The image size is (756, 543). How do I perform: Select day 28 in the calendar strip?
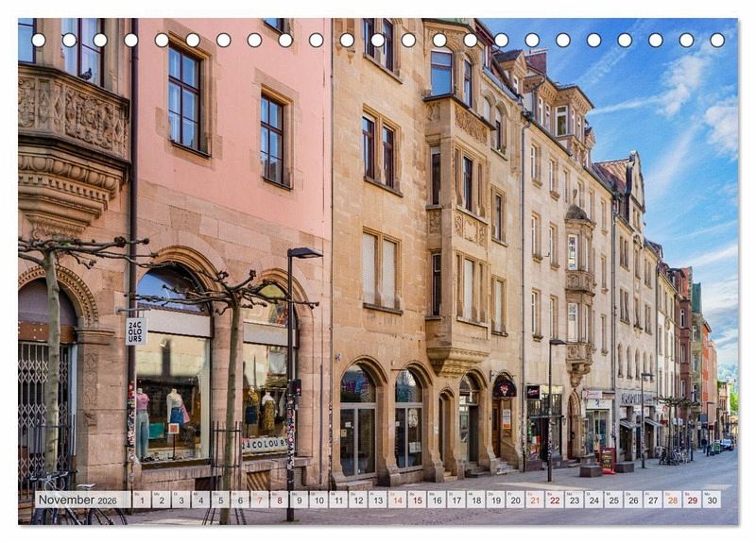672,500
